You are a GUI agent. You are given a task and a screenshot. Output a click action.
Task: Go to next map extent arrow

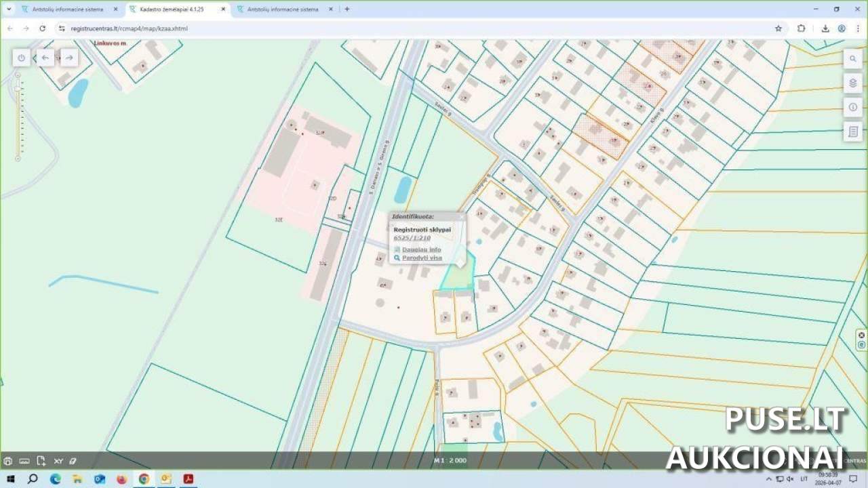point(69,58)
